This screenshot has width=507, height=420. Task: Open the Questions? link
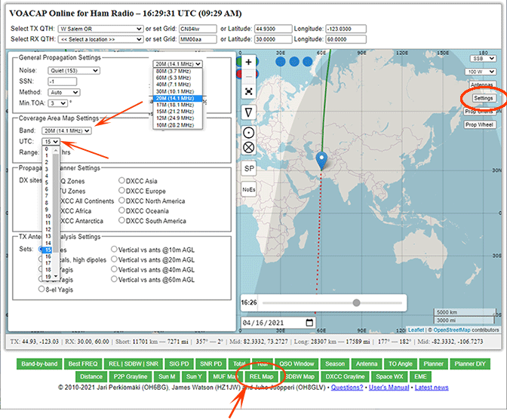click(x=347, y=388)
